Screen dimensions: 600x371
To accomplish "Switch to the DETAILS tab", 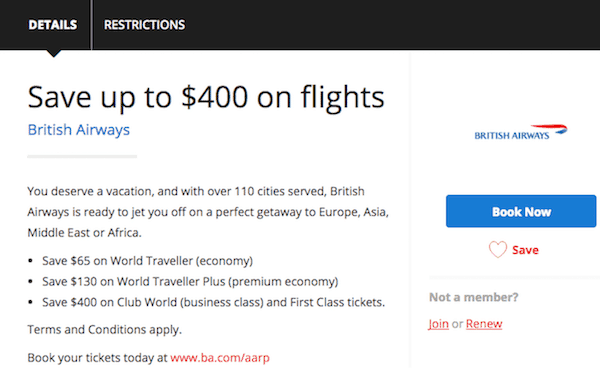I will (52, 25).
